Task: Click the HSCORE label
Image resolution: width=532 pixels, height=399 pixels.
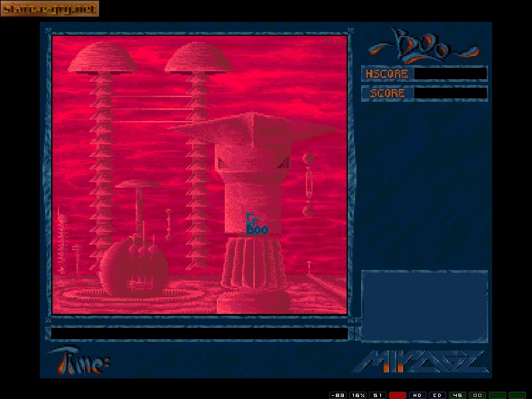Action: 387,74
